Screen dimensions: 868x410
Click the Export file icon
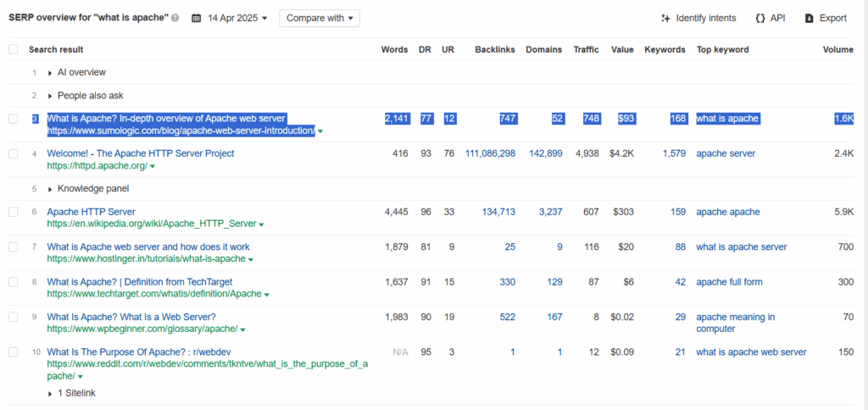pyautogui.click(x=810, y=19)
